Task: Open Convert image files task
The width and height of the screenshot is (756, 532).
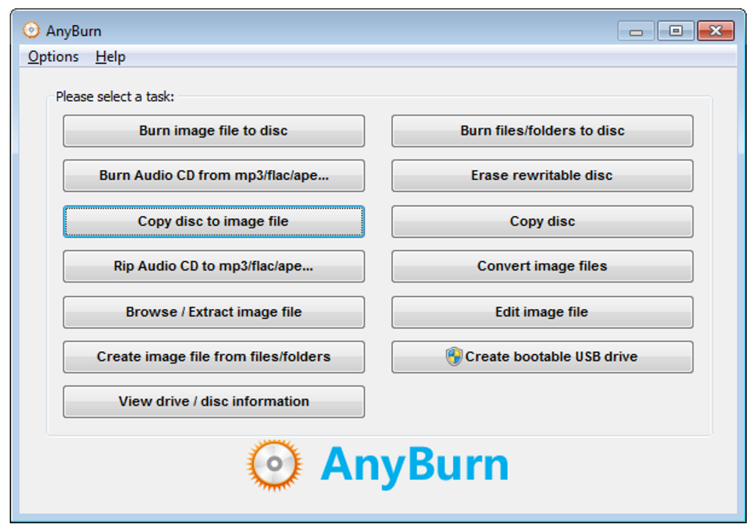Action: point(542,266)
